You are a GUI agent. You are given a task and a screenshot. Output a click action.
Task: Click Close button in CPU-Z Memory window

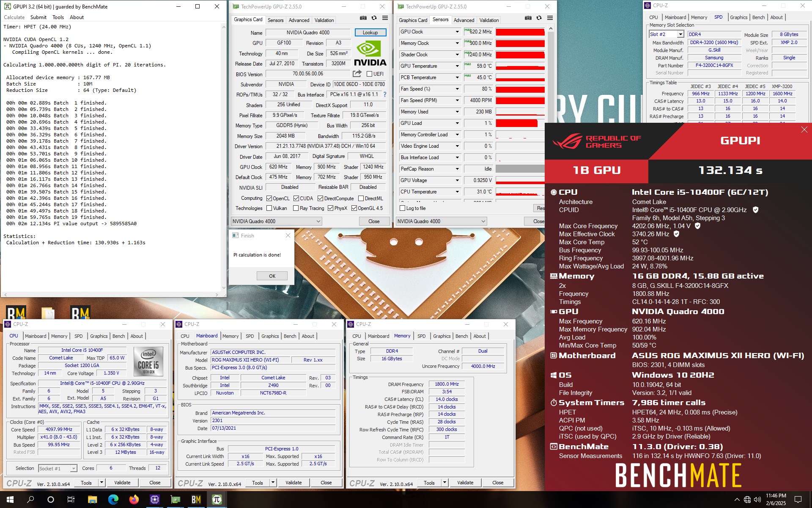point(498,483)
